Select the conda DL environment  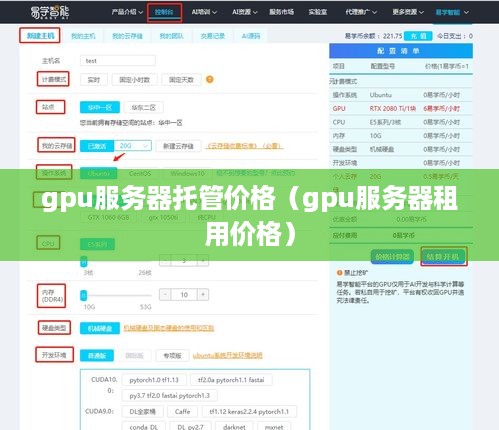144,426
